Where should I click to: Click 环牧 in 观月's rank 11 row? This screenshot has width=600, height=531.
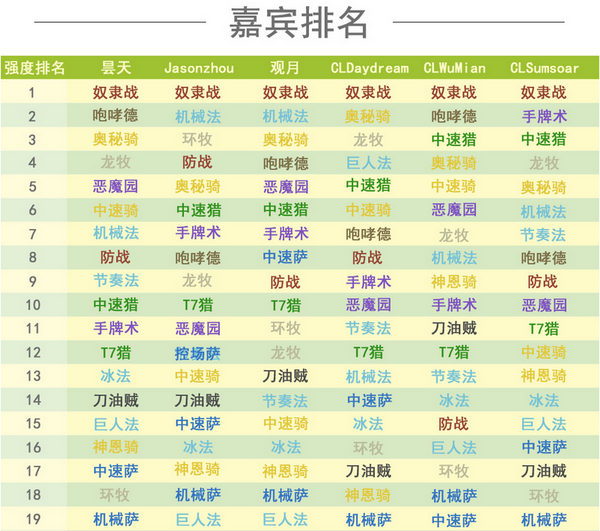(285, 328)
